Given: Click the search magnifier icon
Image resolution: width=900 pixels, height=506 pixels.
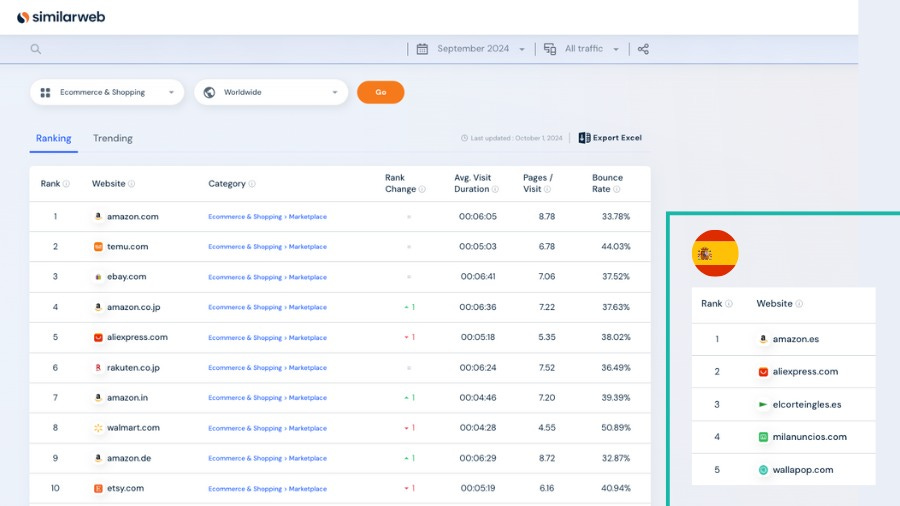Looking at the screenshot, I should click(x=36, y=49).
